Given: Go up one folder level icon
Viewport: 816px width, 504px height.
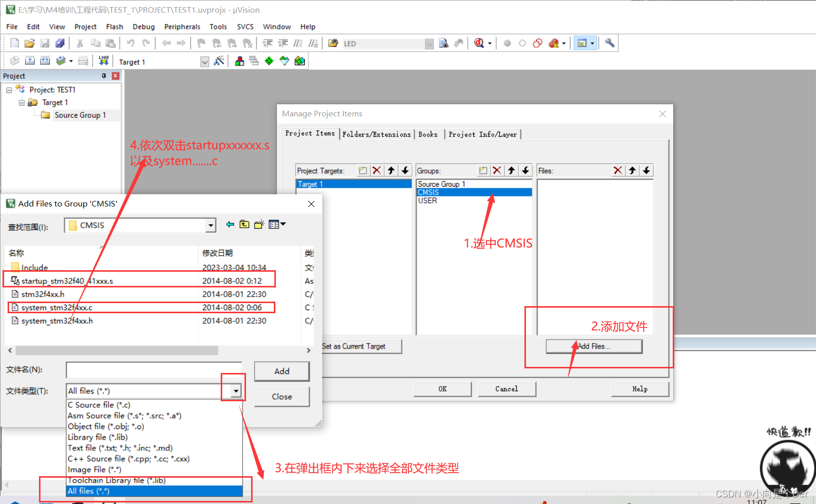Looking at the screenshot, I should click(244, 224).
